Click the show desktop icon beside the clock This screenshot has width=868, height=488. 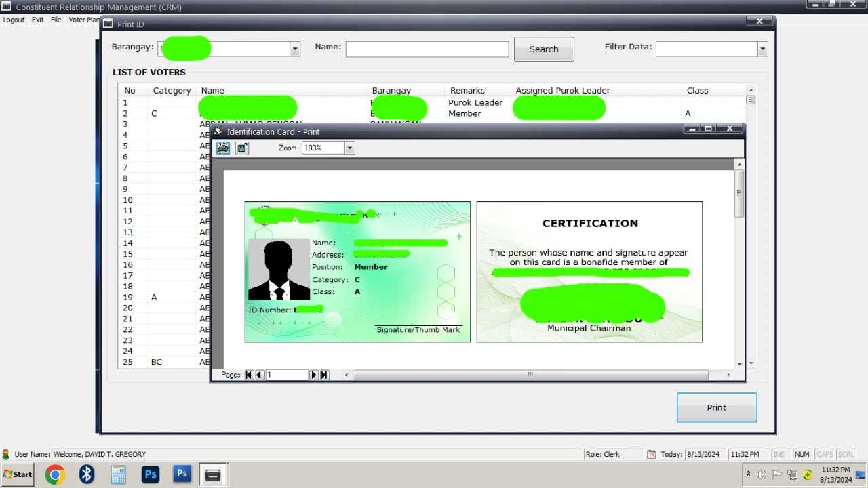pos(861,474)
